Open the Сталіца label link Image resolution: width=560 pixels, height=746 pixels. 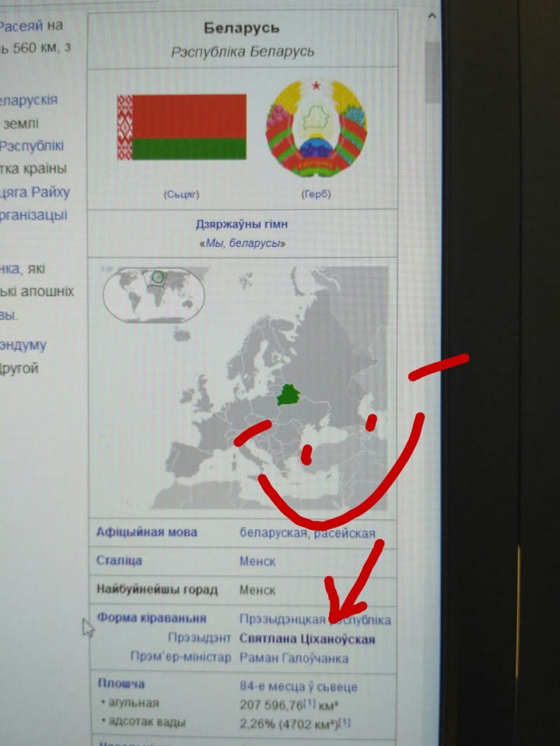[x=119, y=561]
